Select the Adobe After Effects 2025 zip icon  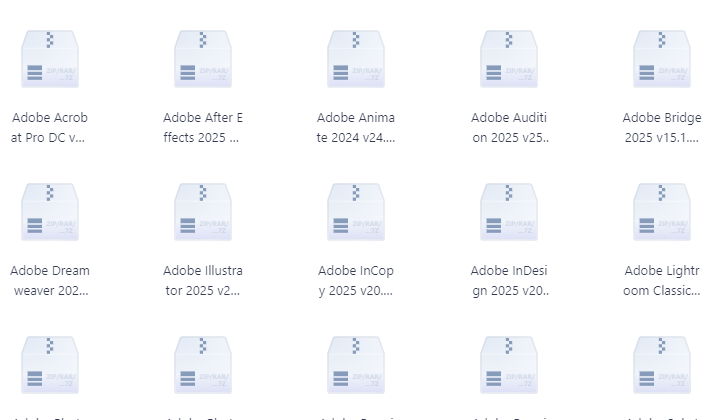tap(203, 60)
